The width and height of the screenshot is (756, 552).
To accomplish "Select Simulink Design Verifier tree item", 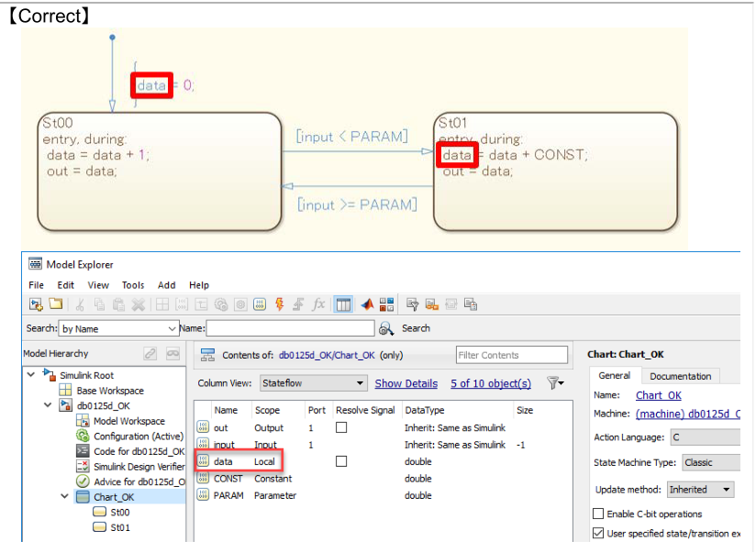I will click(x=139, y=467).
